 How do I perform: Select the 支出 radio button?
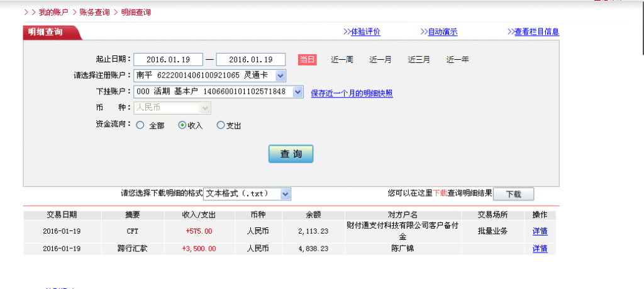point(220,125)
